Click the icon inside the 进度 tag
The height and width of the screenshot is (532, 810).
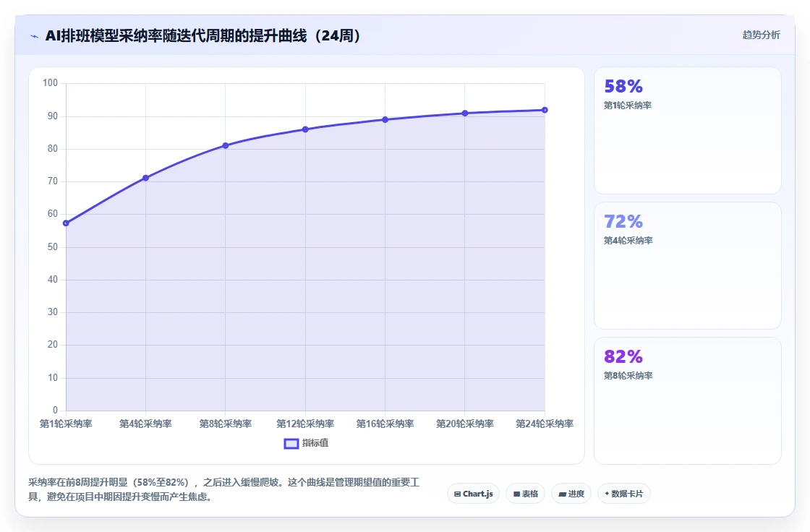click(563, 494)
